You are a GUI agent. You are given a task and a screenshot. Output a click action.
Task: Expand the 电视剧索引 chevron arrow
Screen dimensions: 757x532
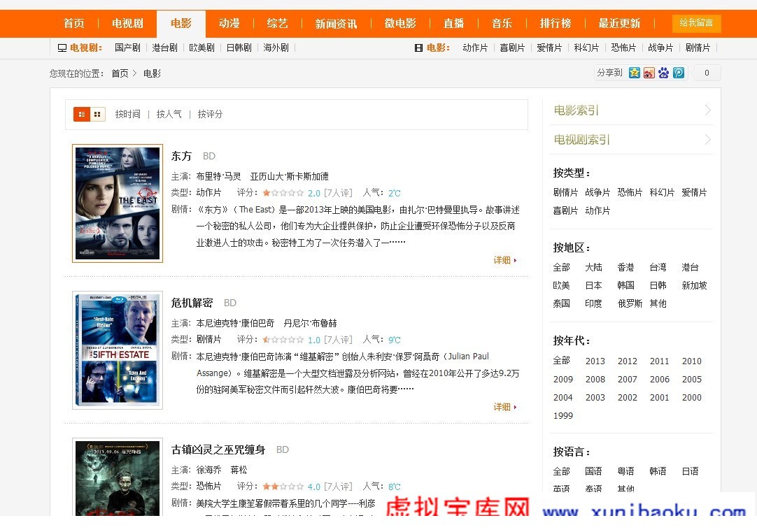tap(707, 140)
